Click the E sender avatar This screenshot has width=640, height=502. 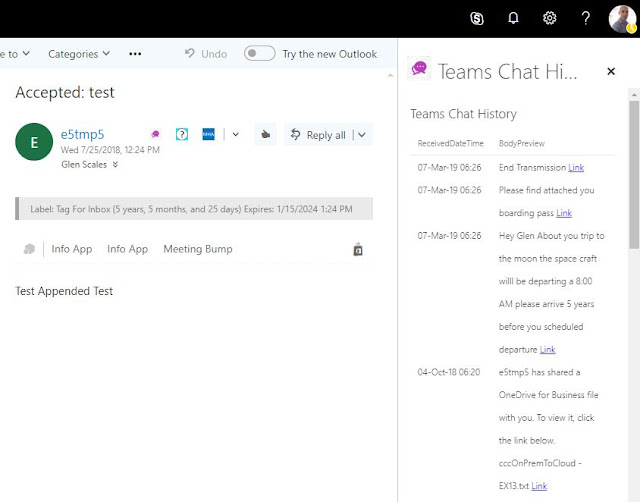34,142
